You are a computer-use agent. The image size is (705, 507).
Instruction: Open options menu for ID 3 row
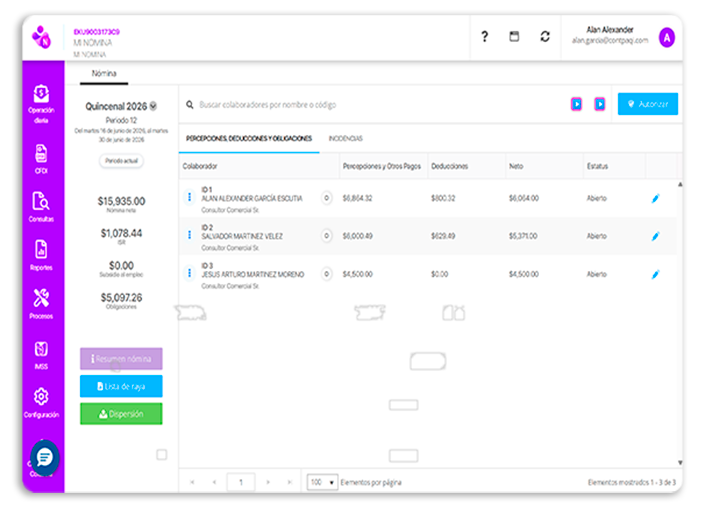[x=189, y=273]
